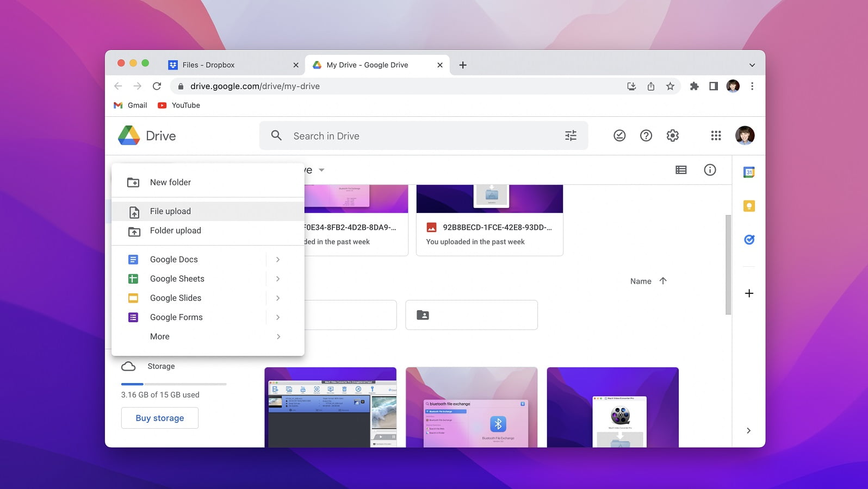Show details info panel icon
The width and height of the screenshot is (868, 489).
tap(710, 170)
